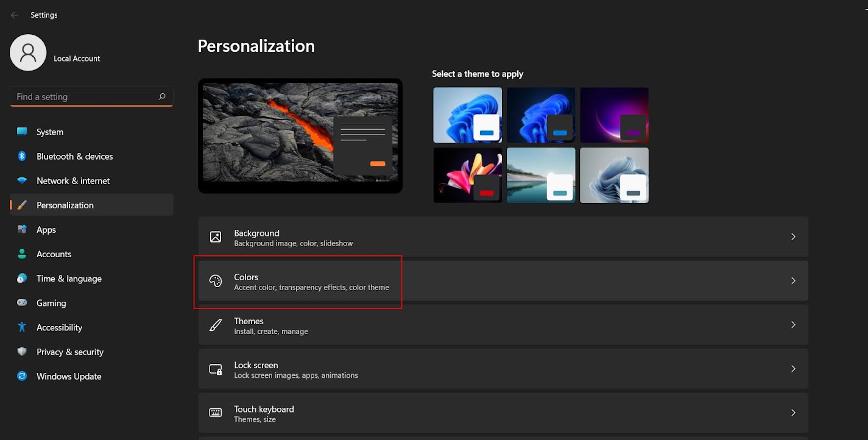
Task: Click the magnifier icon in search box
Action: click(162, 96)
